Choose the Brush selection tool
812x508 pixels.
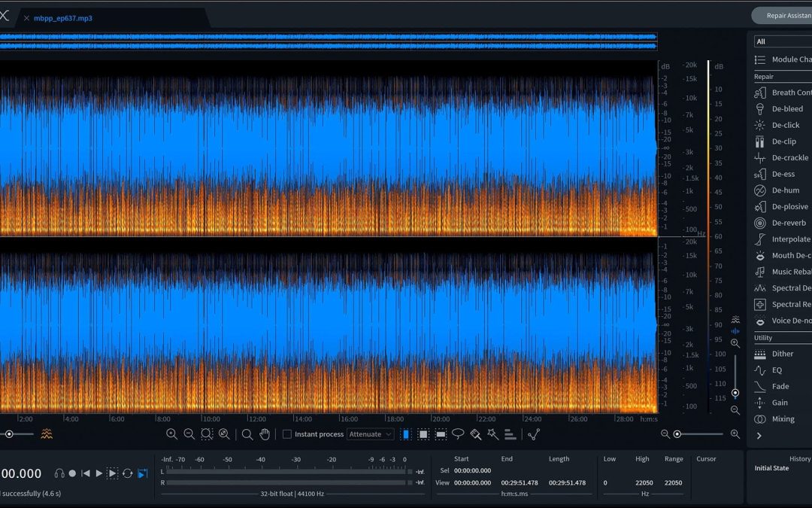pyautogui.click(x=475, y=434)
